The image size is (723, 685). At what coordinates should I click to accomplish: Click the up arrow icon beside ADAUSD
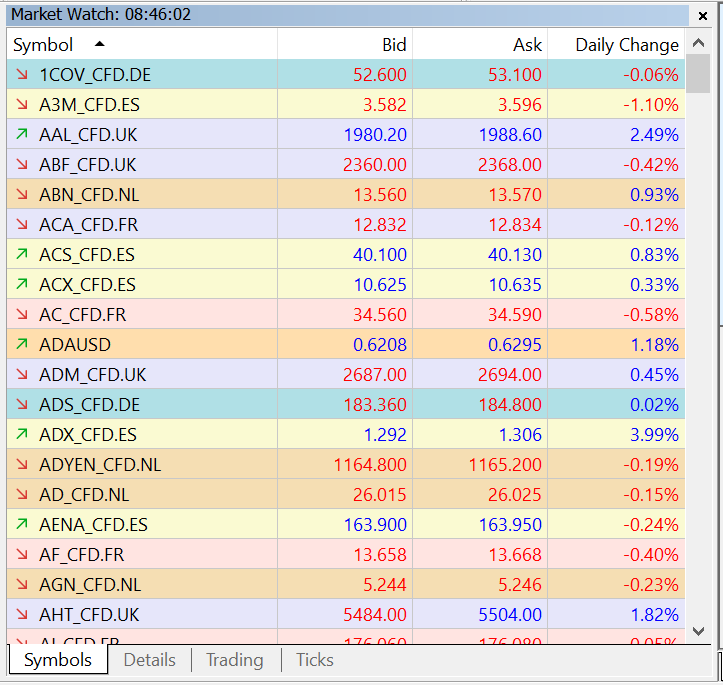22,345
